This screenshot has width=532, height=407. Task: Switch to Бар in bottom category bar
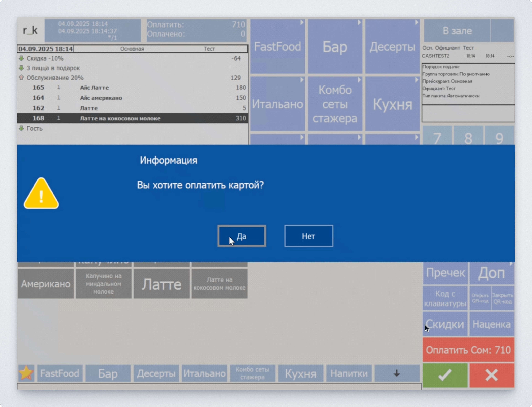(108, 373)
